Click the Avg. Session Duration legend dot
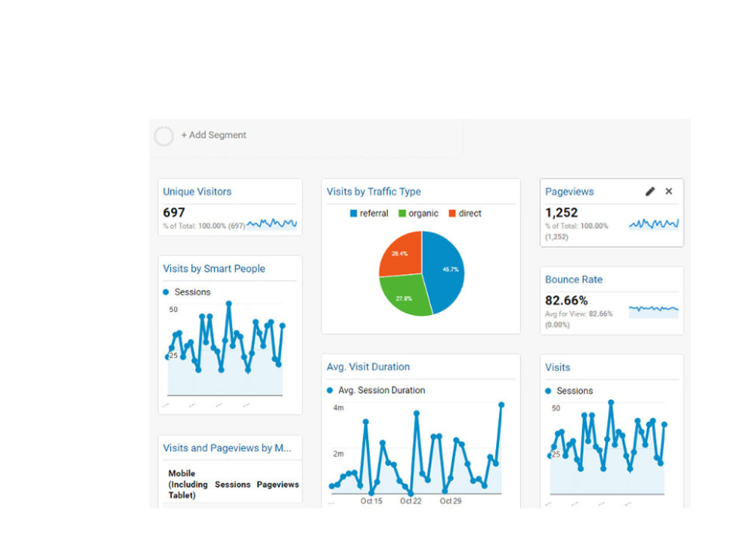This screenshot has width=747, height=560. (x=329, y=391)
